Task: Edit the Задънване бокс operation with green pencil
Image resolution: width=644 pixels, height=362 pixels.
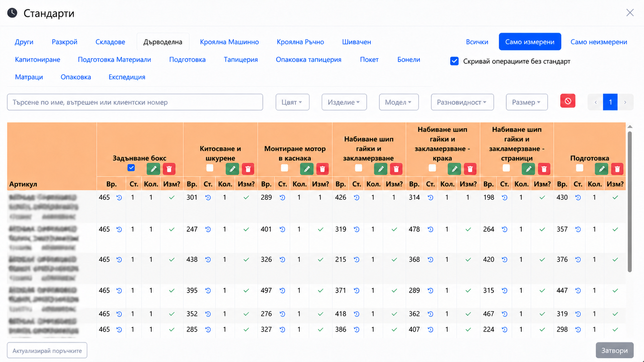Action: 153,169
